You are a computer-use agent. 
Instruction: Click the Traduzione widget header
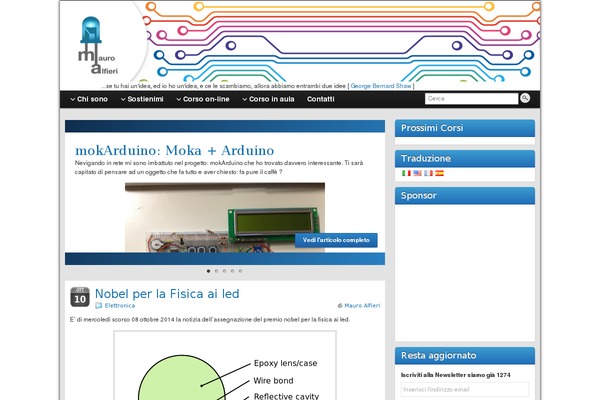(x=465, y=158)
